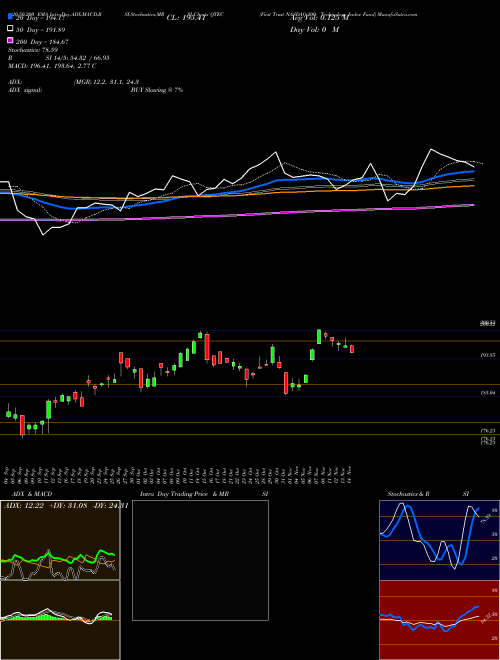The height and width of the screenshot is (660, 500).
Task: Click the 'BUY Slowing @ 7%' signal text
Action: pyautogui.click(x=157, y=90)
